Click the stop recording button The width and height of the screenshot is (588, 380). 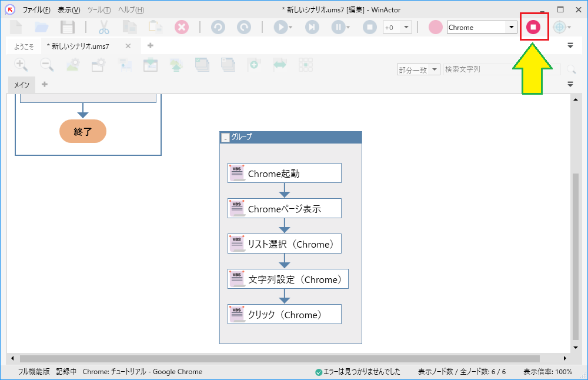click(x=533, y=27)
